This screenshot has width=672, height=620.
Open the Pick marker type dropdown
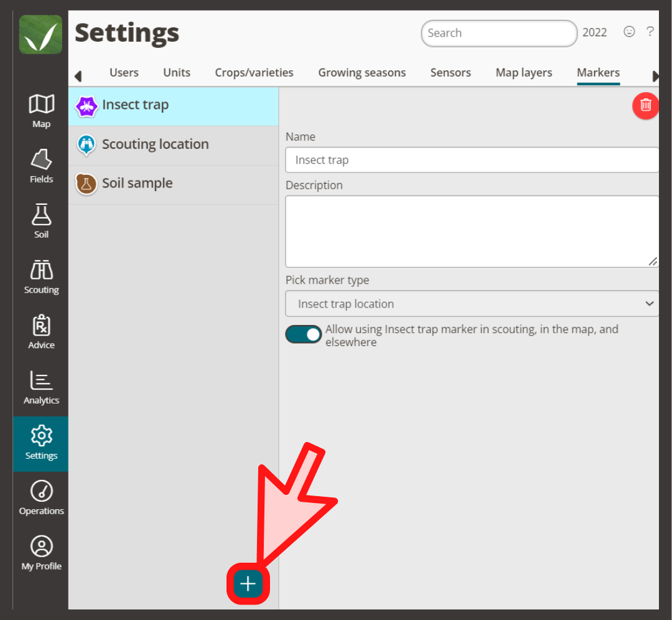(x=472, y=304)
